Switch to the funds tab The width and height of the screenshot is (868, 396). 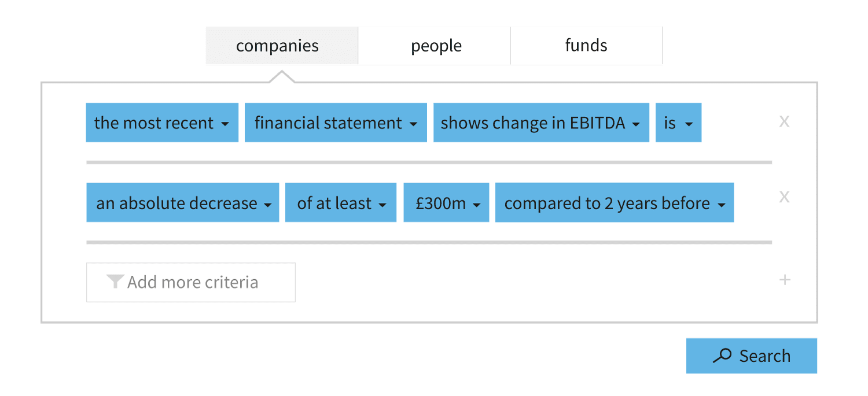[x=586, y=46]
